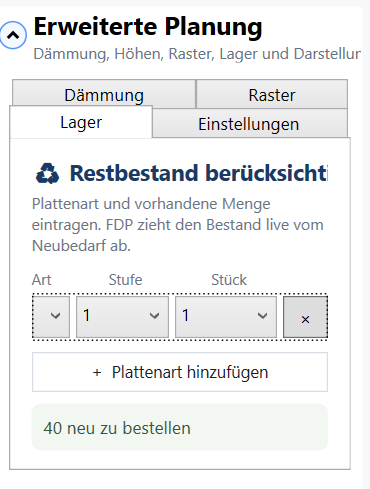
Task: Click the '40 neu zu bestellen' status text
Action: coord(117,428)
